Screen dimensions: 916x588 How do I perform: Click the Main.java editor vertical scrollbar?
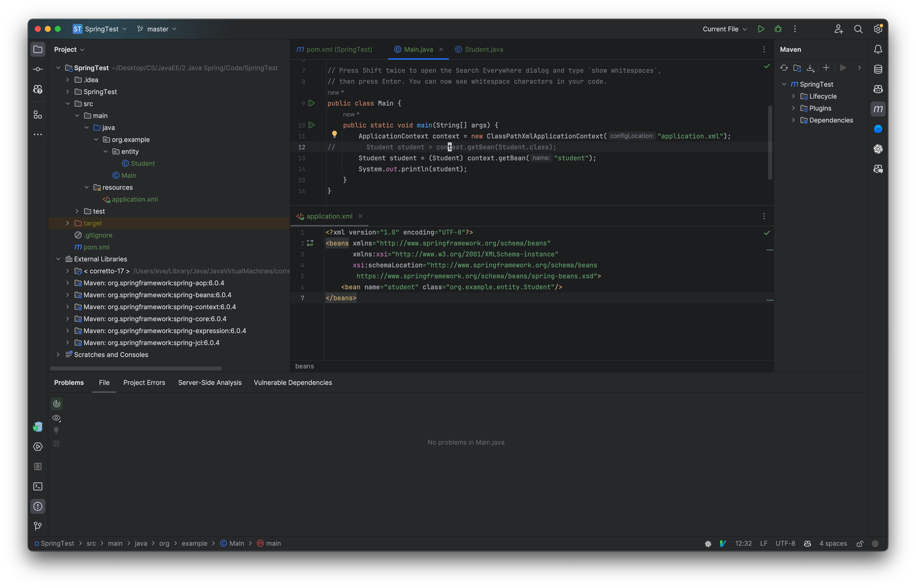770,143
